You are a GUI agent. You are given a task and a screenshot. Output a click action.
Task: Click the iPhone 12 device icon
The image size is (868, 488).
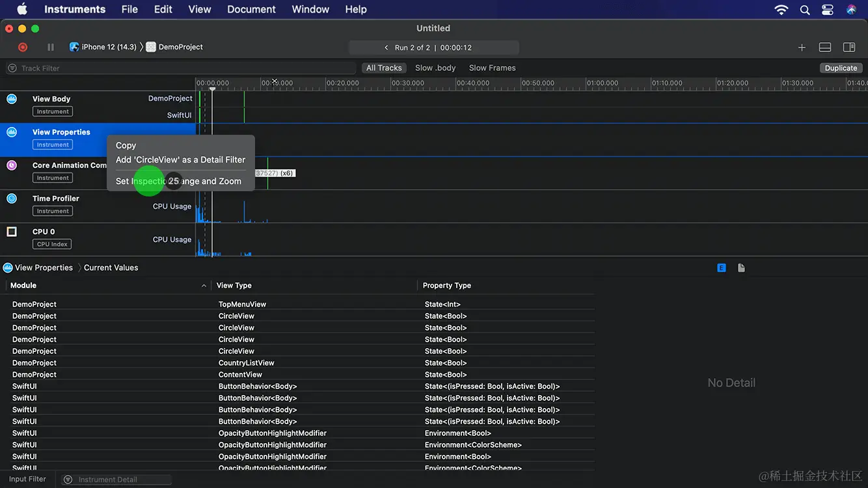74,47
